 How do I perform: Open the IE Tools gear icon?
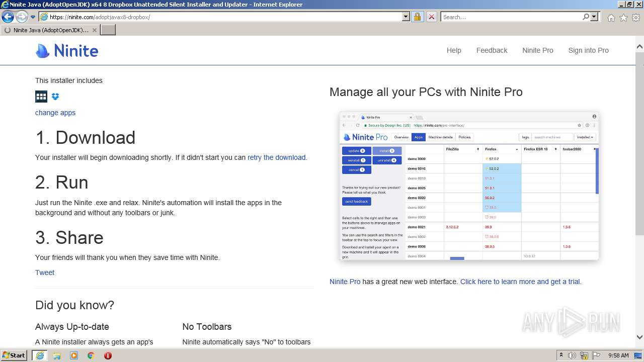point(636,18)
